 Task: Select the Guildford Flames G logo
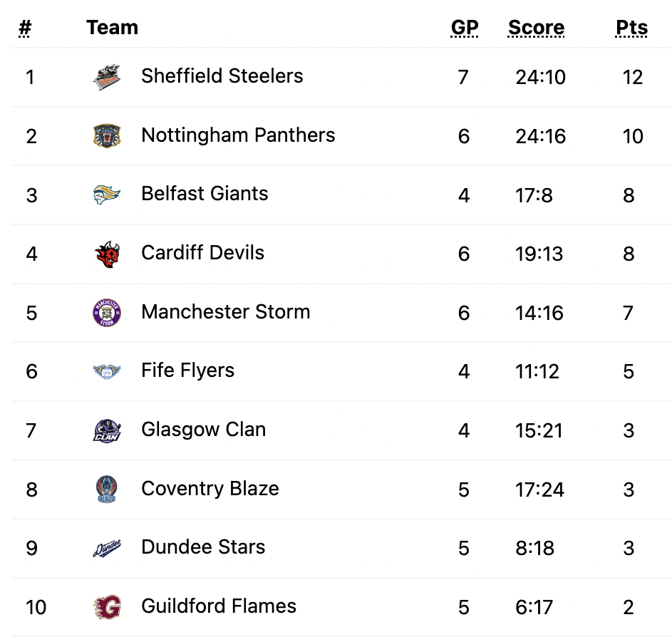[x=107, y=606]
